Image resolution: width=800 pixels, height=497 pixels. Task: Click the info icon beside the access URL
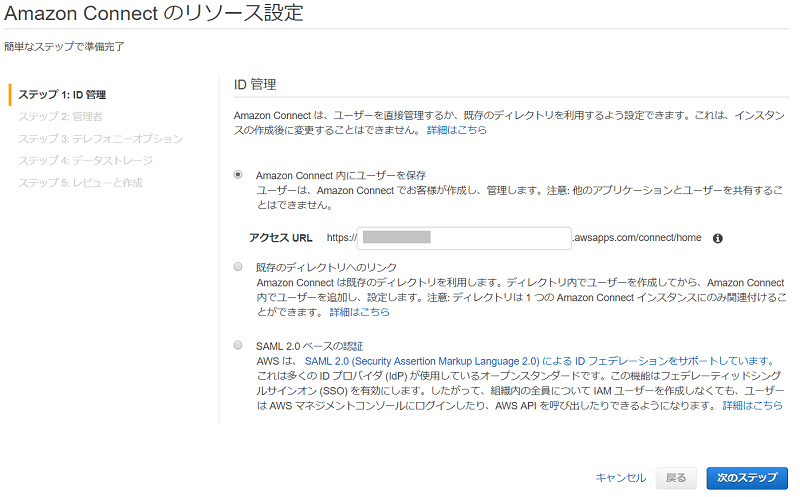pos(717,238)
